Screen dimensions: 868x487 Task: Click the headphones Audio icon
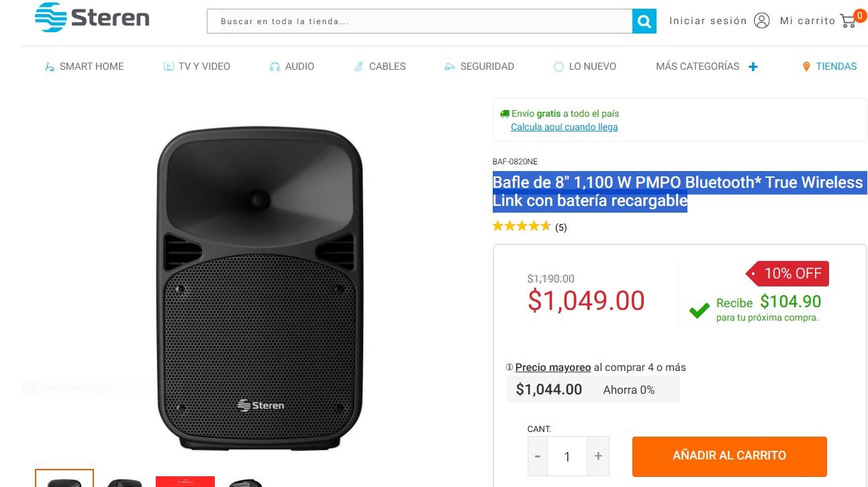coord(275,67)
